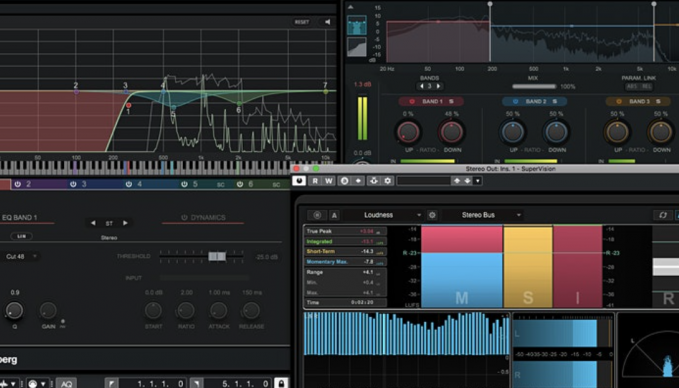
Task: Open Loudness module settings gear icon
Action: [x=432, y=215]
